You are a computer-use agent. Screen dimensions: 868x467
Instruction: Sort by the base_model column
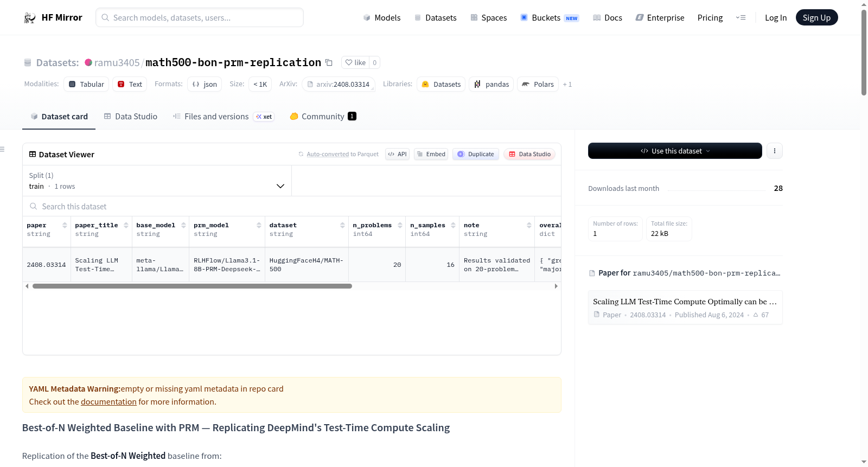(x=183, y=225)
